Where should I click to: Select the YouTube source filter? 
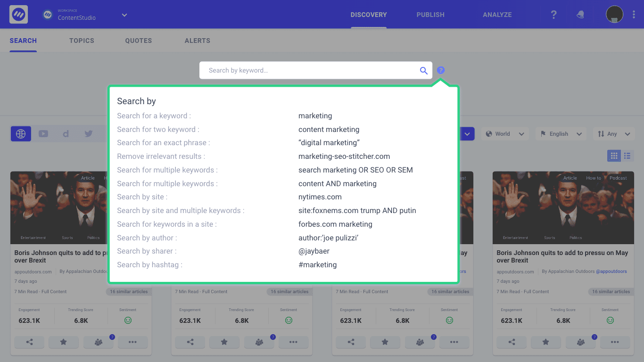pos(43,134)
